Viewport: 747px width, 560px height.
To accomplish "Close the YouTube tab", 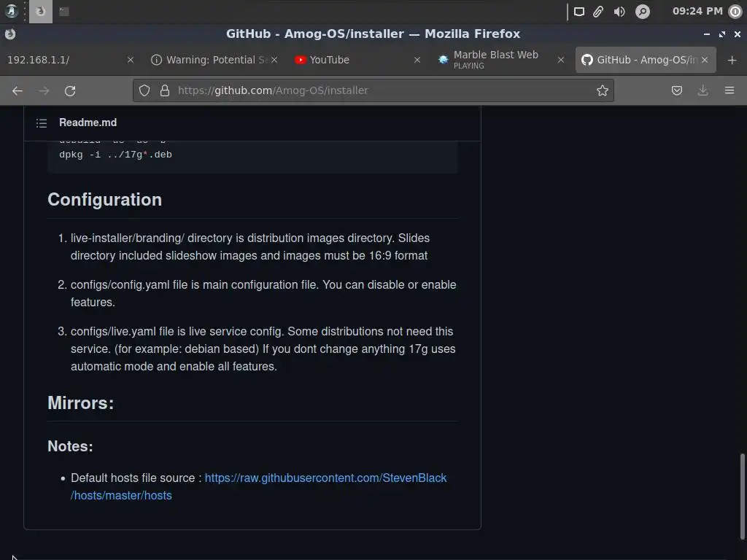I will click(x=417, y=60).
